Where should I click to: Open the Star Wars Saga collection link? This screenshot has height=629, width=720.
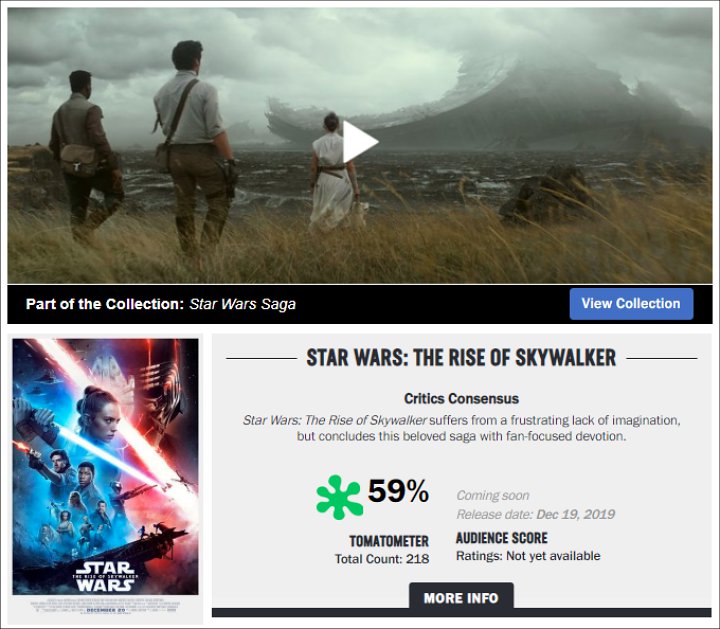click(242, 304)
